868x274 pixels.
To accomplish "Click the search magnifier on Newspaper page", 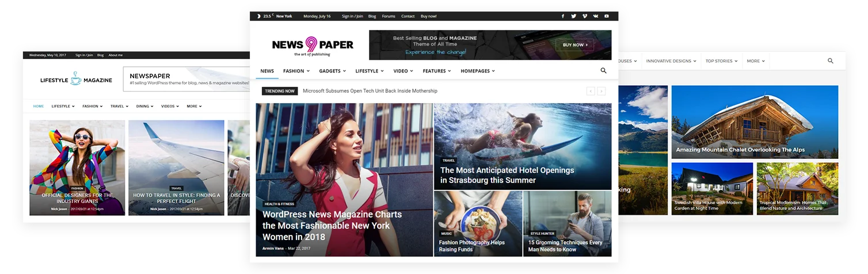I will (x=603, y=71).
